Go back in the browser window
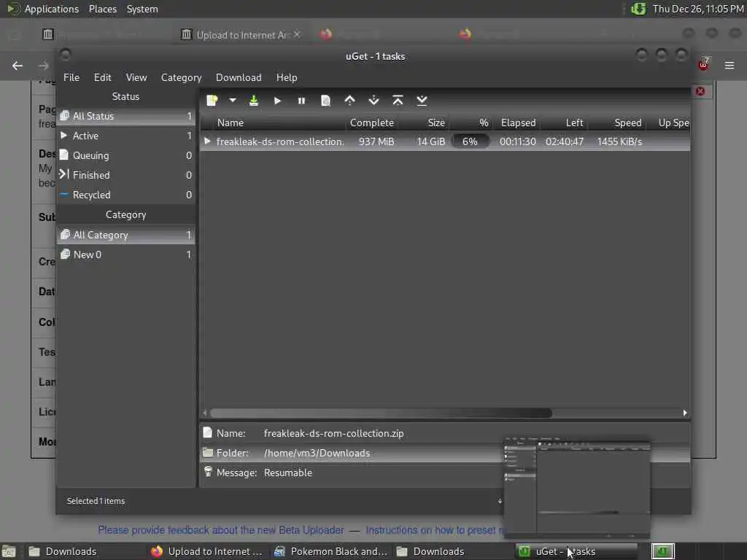This screenshot has height=560, width=747. pyautogui.click(x=18, y=65)
